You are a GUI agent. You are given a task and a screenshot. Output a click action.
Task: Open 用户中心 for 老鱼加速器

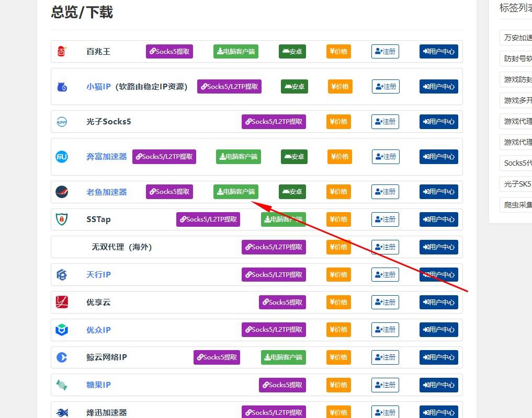pyautogui.click(x=439, y=192)
